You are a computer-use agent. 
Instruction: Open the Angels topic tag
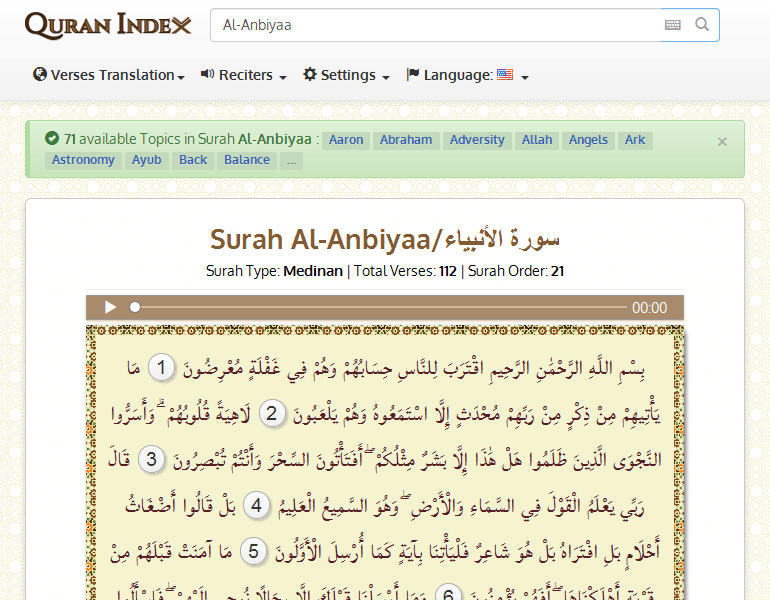pyautogui.click(x=588, y=140)
